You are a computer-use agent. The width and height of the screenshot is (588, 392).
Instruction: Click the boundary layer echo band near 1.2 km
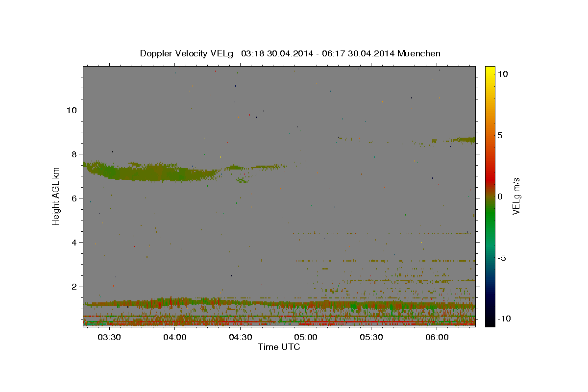pyautogui.click(x=279, y=303)
